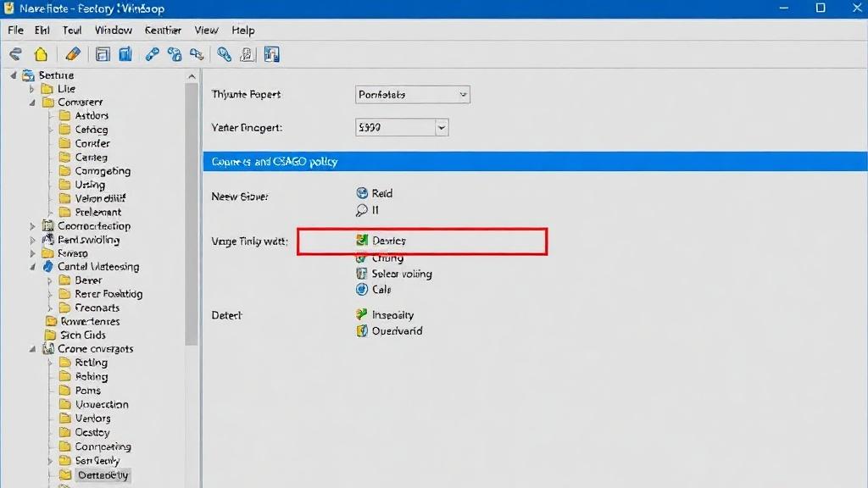The width and height of the screenshot is (868, 488).
Task: Collapse the Crone cnveraots tree node
Action: (32, 349)
